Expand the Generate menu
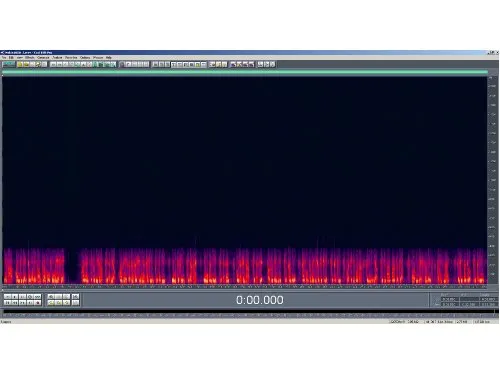The height and width of the screenshot is (375, 500). pos(43,58)
